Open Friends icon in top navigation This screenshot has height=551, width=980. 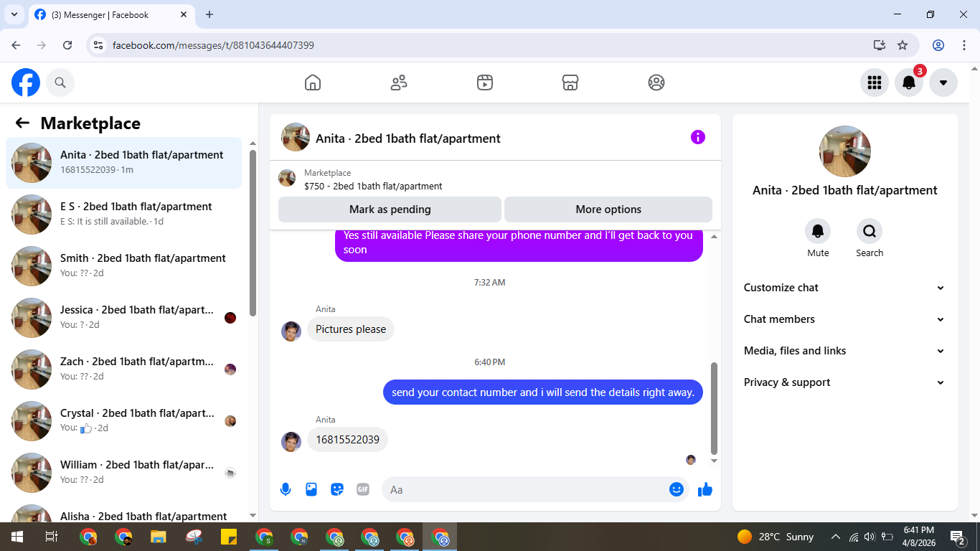tap(399, 83)
